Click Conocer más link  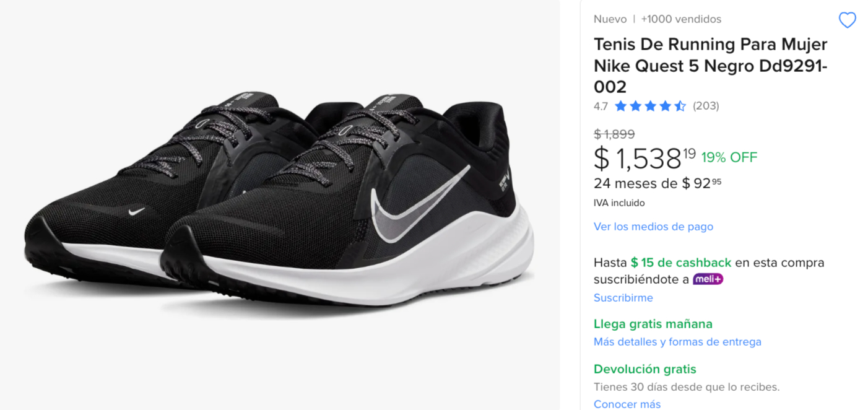click(x=627, y=404)
